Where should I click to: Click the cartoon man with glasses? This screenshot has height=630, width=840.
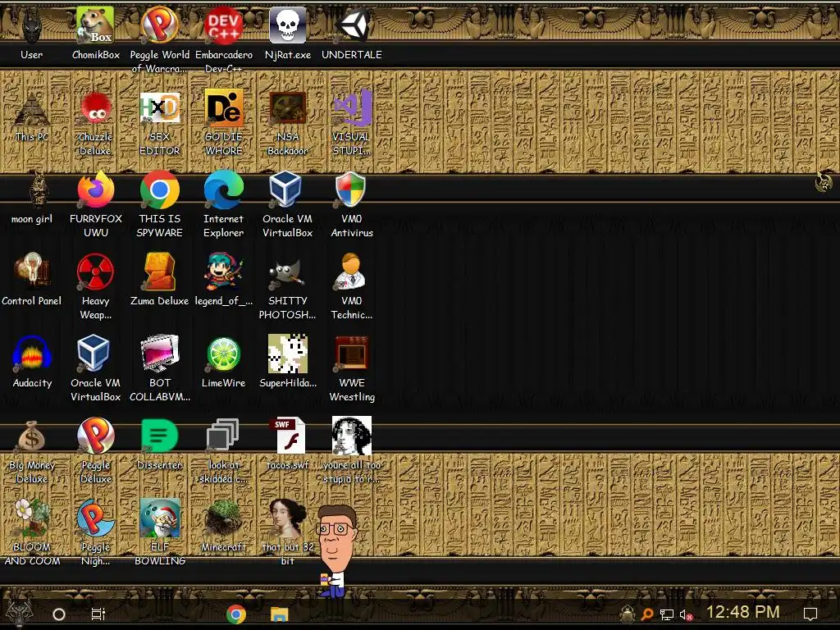point(336,550)
